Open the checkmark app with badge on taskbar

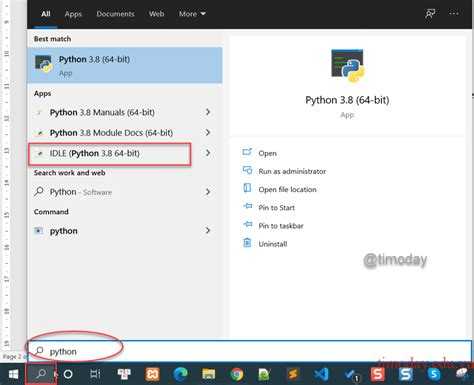pos(350,375)
